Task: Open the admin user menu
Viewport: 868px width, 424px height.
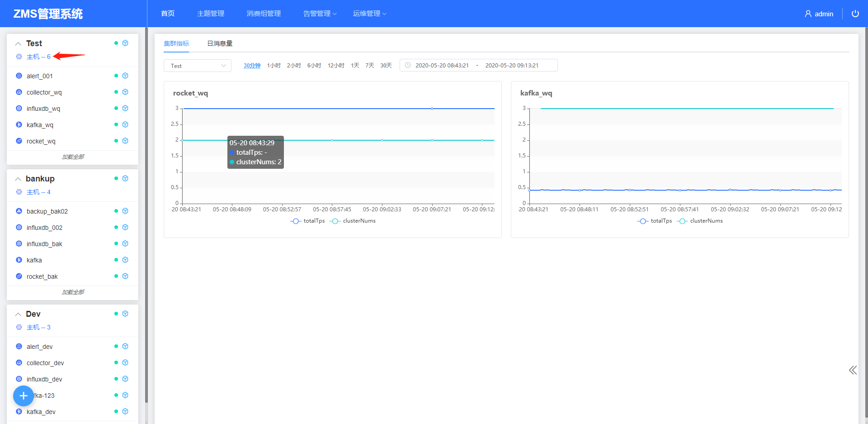Action: (x=819, y=14)
